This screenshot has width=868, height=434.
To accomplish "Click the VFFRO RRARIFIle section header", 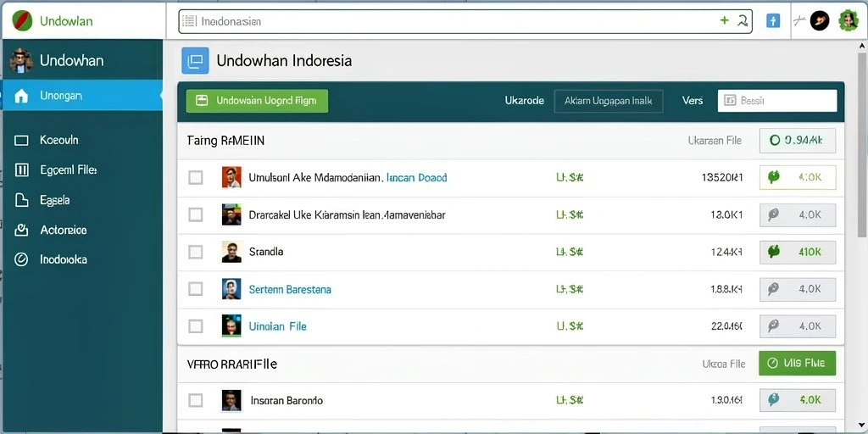I will coord(232,364).
